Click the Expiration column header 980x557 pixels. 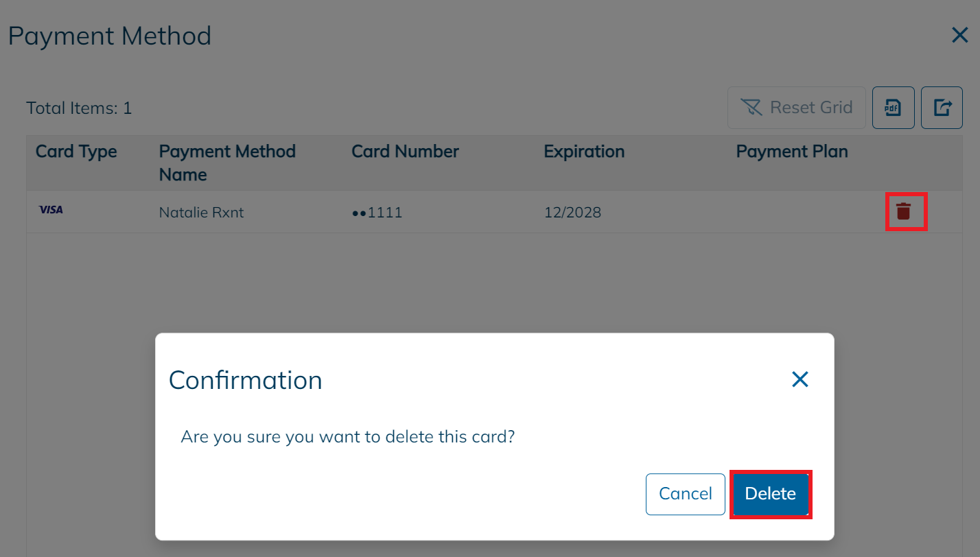pyautogui.click(x=584, y=152)
